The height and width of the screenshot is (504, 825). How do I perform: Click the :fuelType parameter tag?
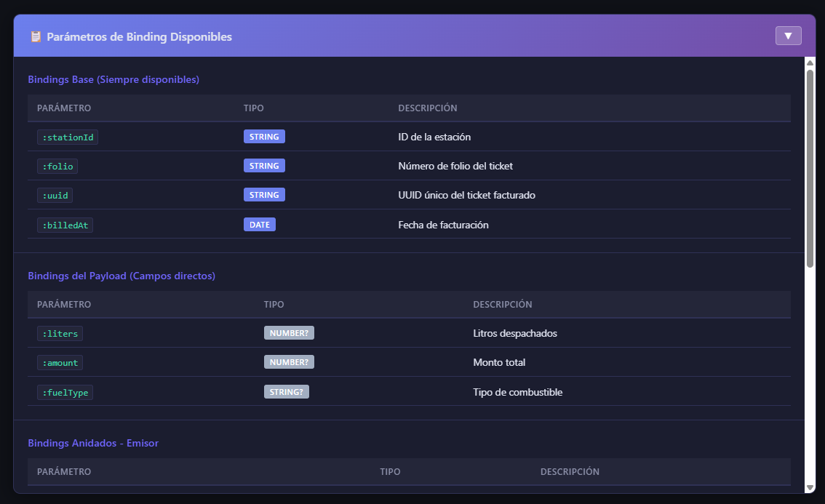coord(65,393)
